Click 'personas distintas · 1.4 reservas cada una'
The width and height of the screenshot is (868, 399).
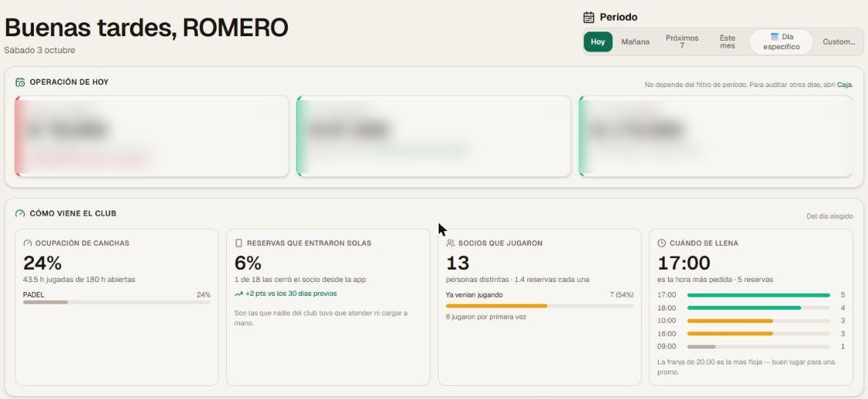point(518,280)
